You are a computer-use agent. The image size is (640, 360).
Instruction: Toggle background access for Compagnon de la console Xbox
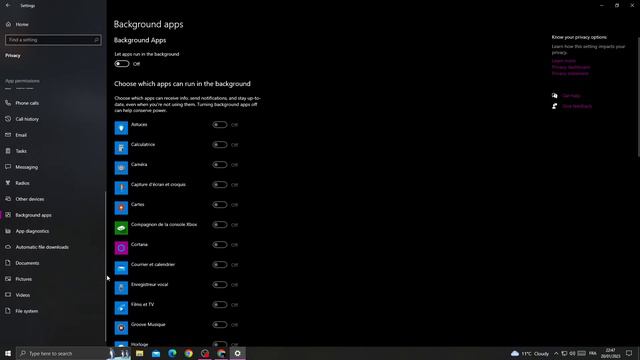(x=220, y=224)
